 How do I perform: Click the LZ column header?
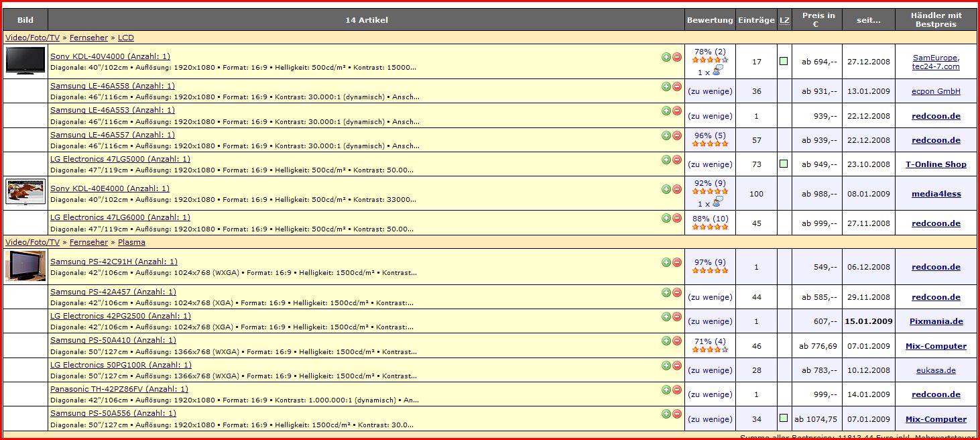[x=784, y=20]
